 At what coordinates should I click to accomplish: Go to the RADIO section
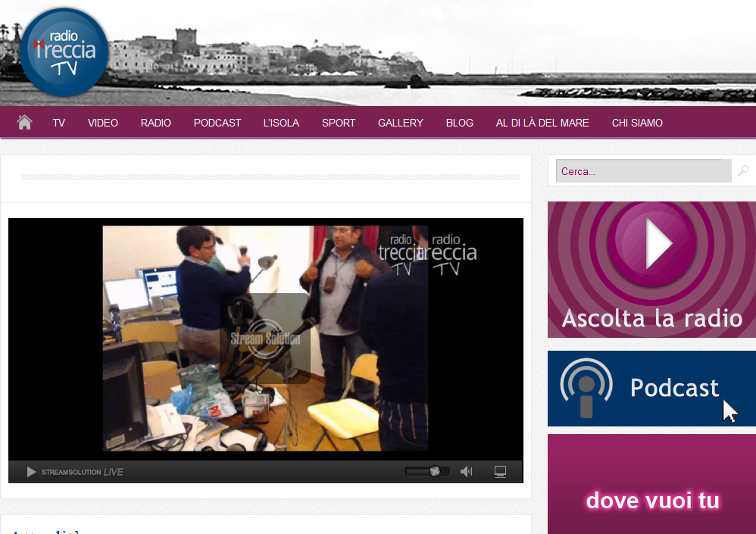pos(156,123)
